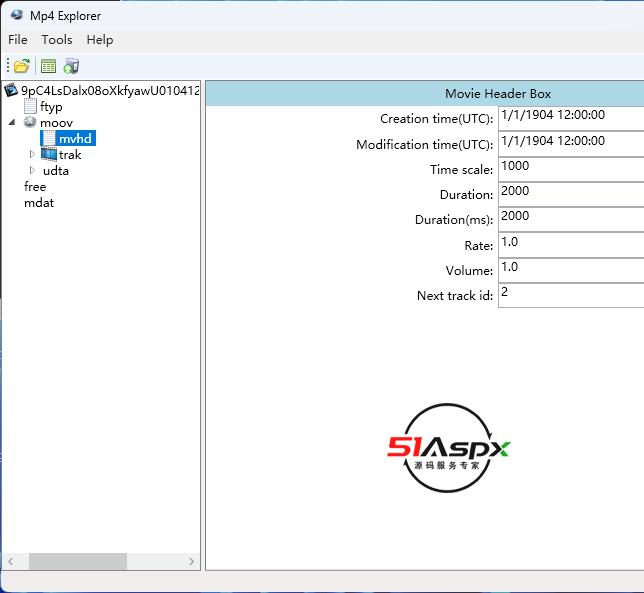Click the open file folder toolbar icon
This screenshot has height=593, width=644.
(x=21, y=66)
